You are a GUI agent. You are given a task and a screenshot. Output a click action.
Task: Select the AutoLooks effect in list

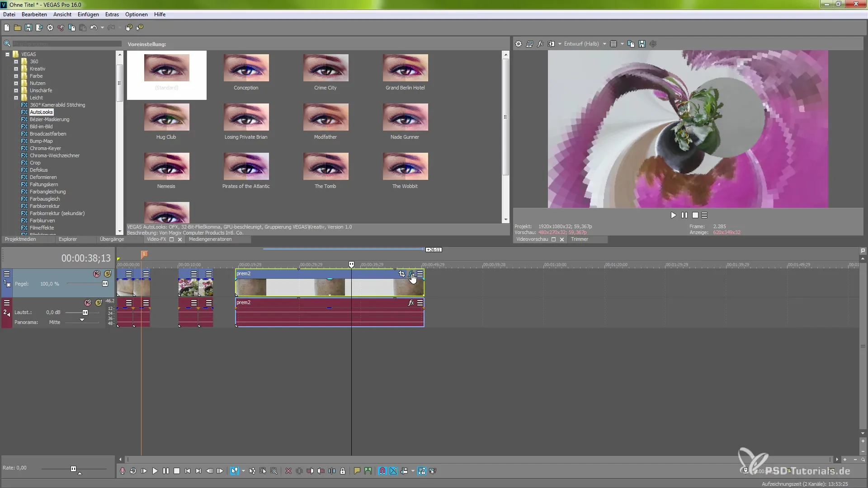click(41, 112)
